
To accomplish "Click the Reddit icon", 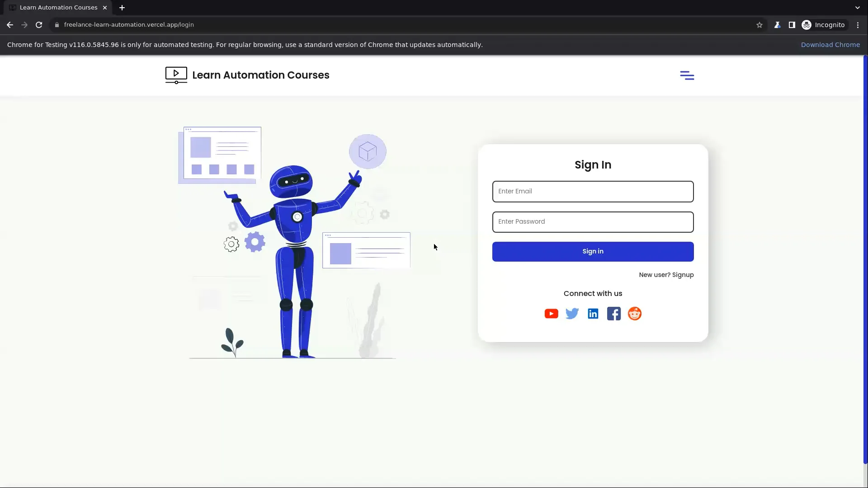I will [x=634, y=313].
